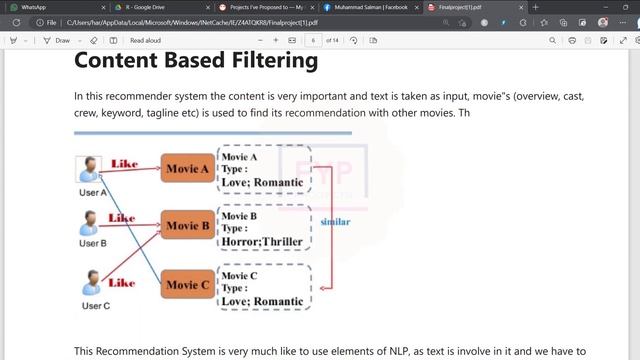Viewport: 640px width, 360px height.
Task: Click the blue 'similar' label
Action: pos(335,222)
